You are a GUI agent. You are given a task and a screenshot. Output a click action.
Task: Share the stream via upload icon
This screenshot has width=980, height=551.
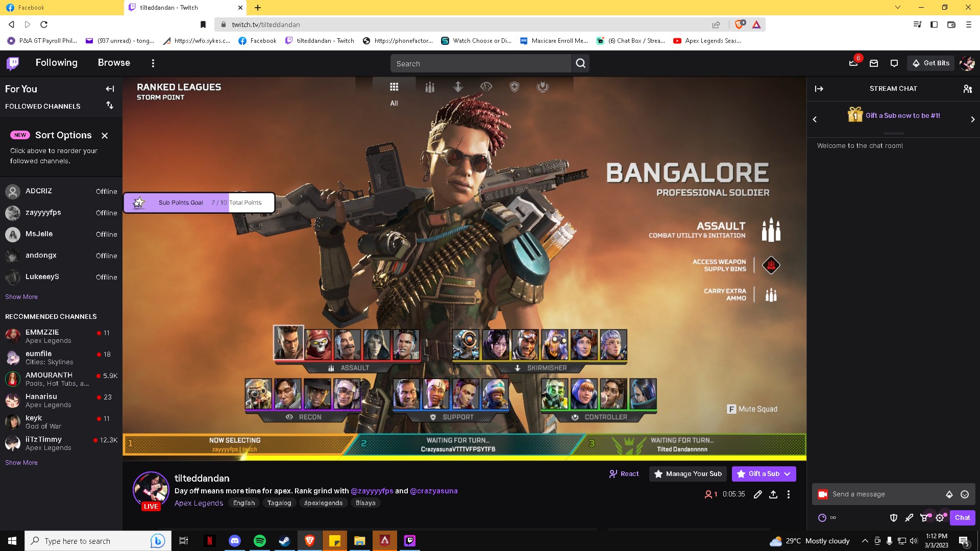coord(773,494)
